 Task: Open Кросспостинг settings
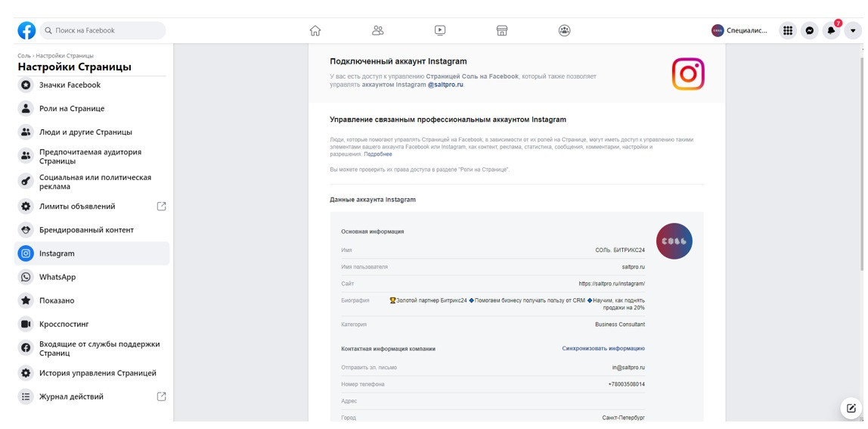click(92, 324)
